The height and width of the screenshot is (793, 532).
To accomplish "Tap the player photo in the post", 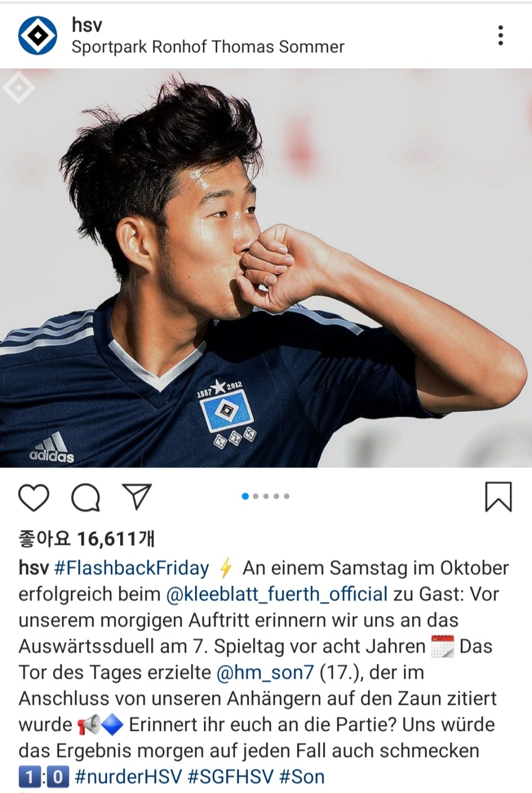I will pos(266,268).
